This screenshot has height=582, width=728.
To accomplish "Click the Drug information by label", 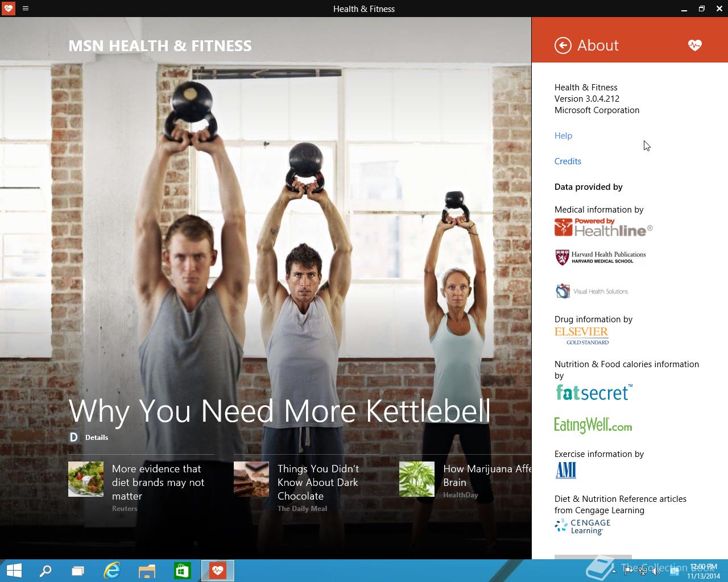I will 593,319.
